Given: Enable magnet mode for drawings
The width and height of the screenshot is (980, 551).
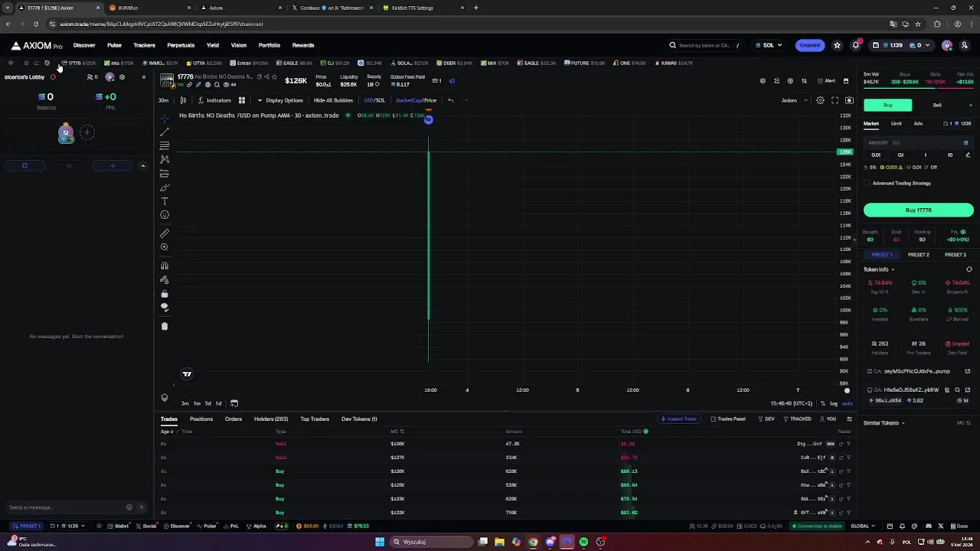Looking at the screenshot, I should coord(164,266).
